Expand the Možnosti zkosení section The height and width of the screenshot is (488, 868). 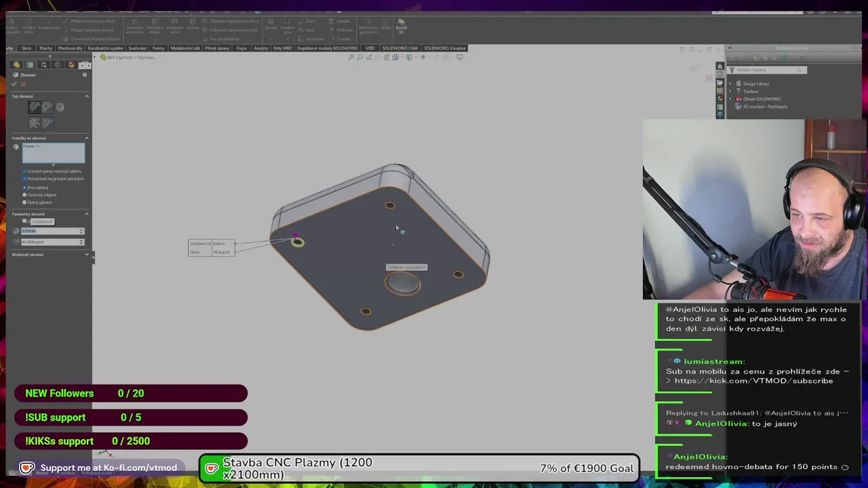(86, 255)
